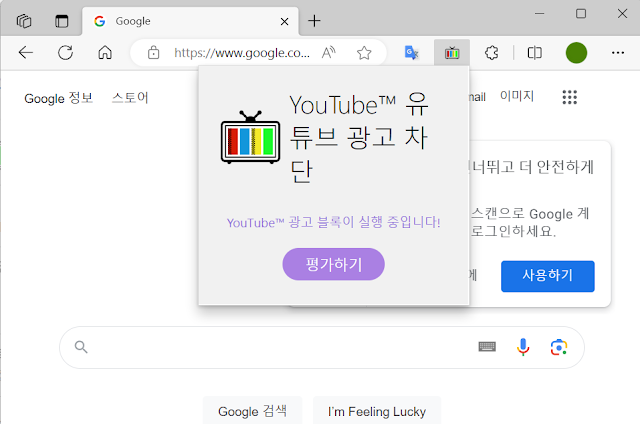Image resolution: width=640 pixels, height=424 pixels.
Task: Open Settings and more menu
Action: (x=618, y=53)
